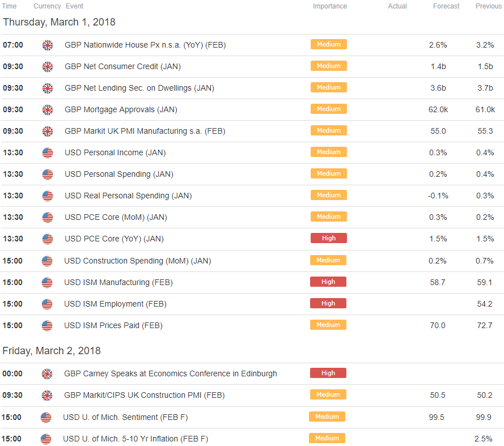This screenshot has width=504, height=446.
Task: Click US flag next to U. of Mich. Sentiment
Action: 46,418
